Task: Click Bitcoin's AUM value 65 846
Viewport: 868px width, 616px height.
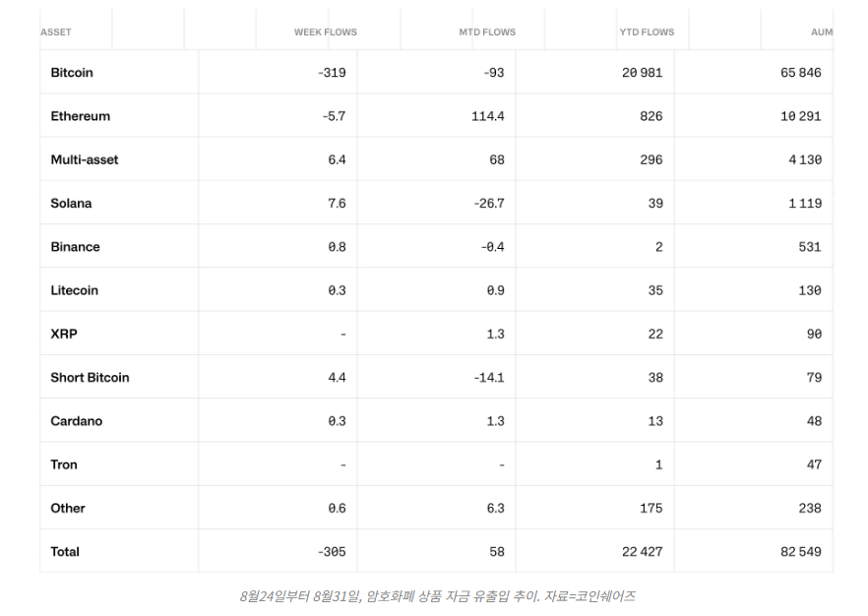Action: (800, 73)
